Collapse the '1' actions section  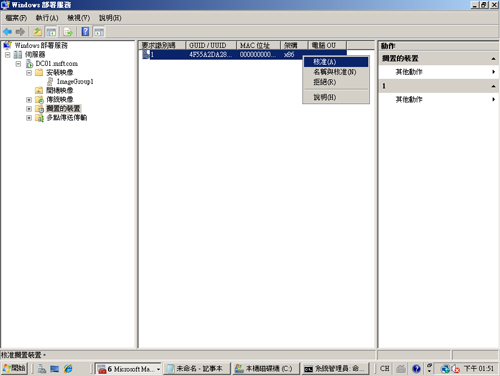coord(493,86)
